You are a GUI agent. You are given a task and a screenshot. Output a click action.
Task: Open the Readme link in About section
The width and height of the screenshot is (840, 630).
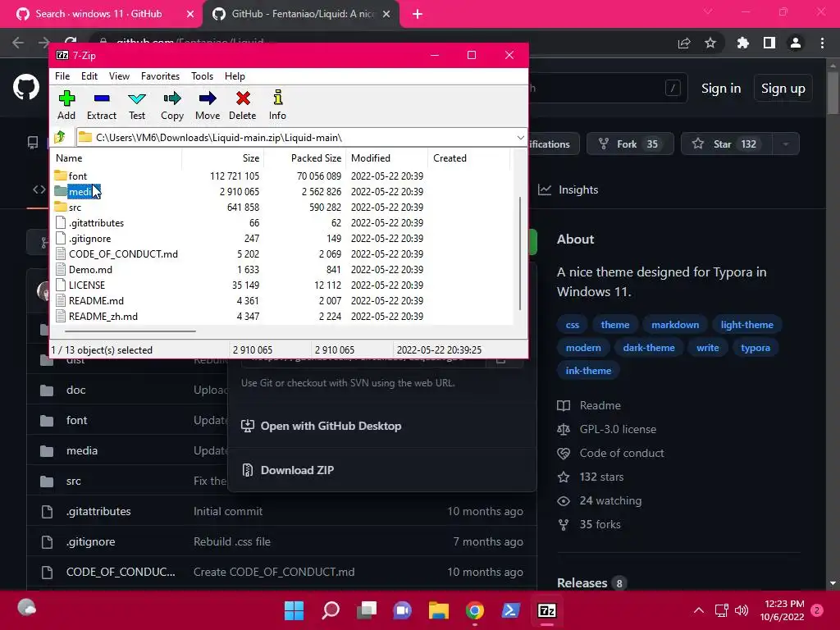point(600,405)
